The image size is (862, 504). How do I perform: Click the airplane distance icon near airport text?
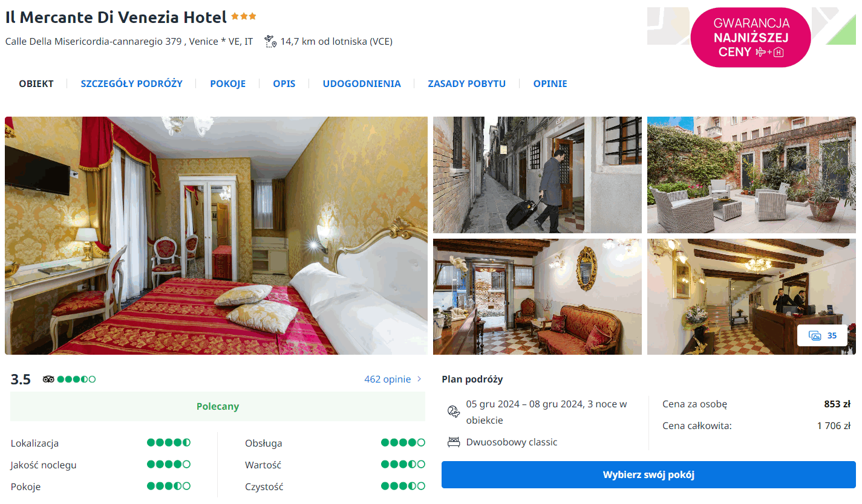(x=270, y=42)
